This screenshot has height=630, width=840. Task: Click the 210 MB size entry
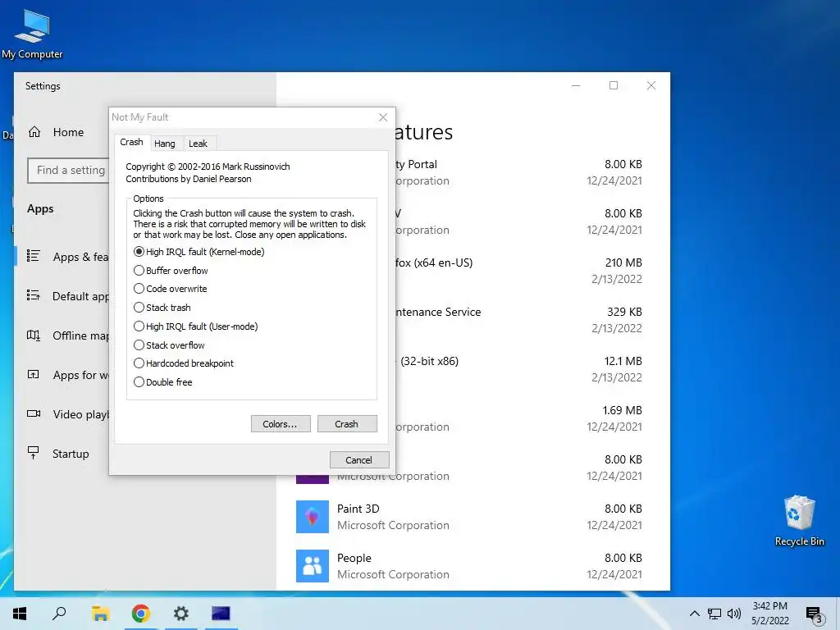623,263
